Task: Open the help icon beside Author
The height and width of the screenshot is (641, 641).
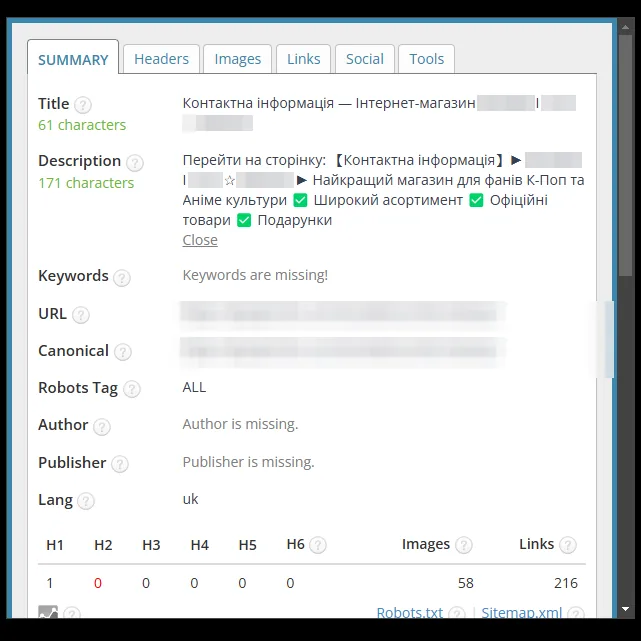Action: click(102, 426)
